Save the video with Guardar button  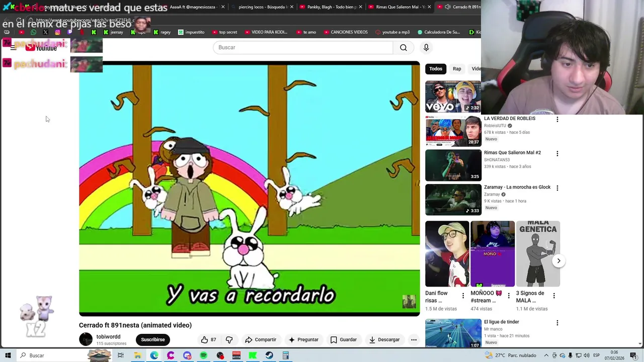click(x=344, y=340)
